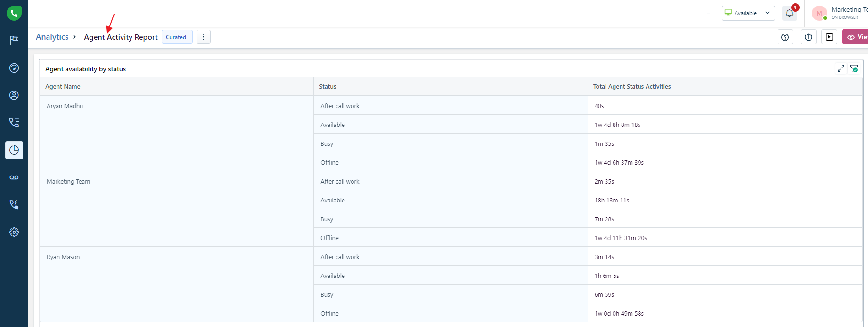Open the phone checkmark icon in sidebar

(x=14, y=204)
